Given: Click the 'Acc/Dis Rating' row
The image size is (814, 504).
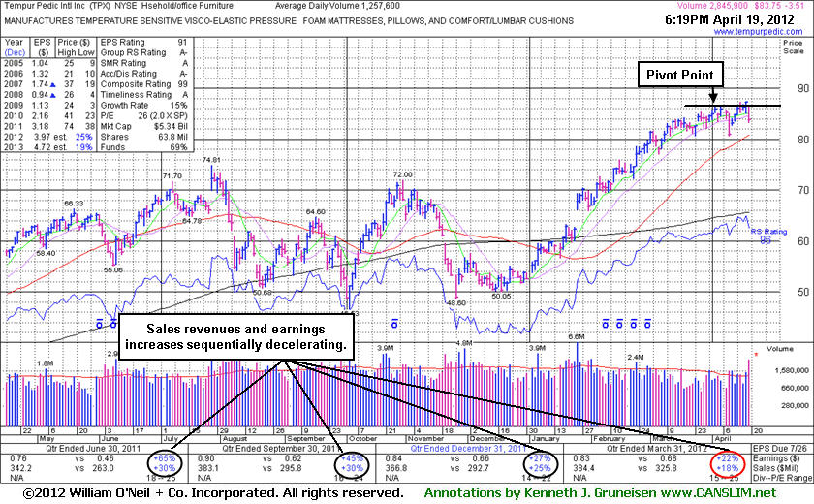Looking at the screenshot, I should pyautogui.click(x=143, y=74).
